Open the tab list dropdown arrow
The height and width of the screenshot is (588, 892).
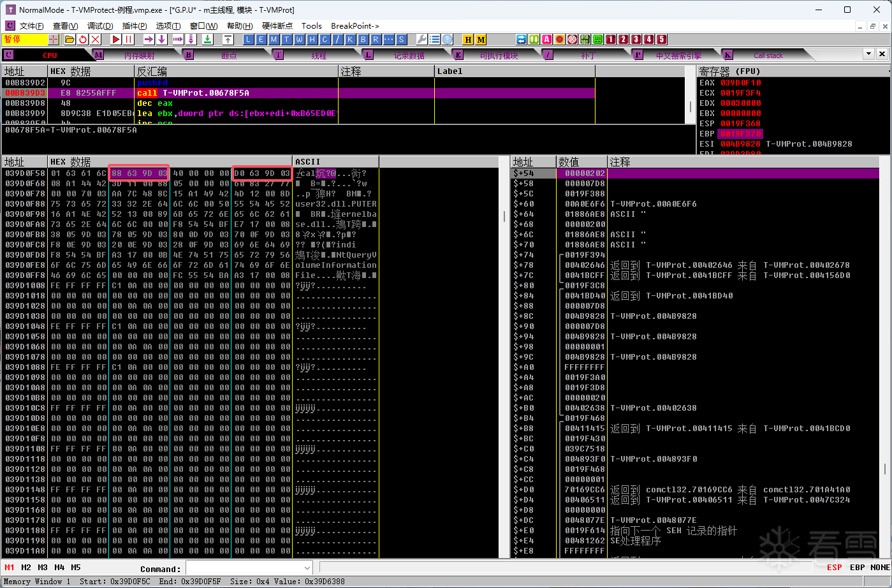coord(868,54)
